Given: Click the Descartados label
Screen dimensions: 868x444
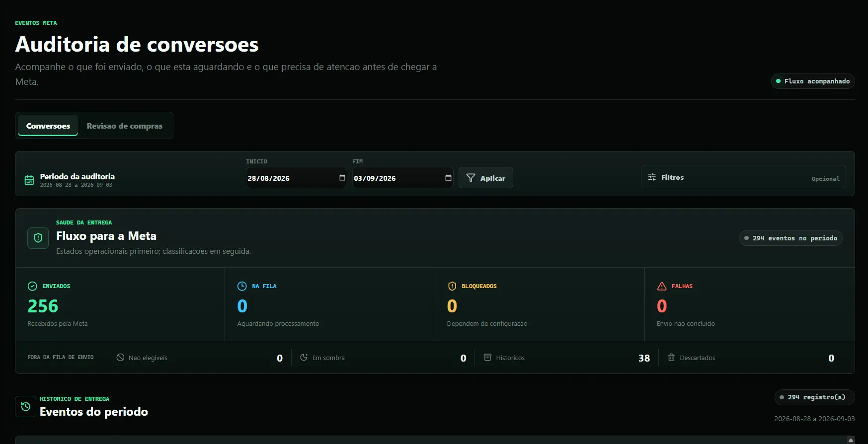Looking at the screenshot, I should coord(698,358).
